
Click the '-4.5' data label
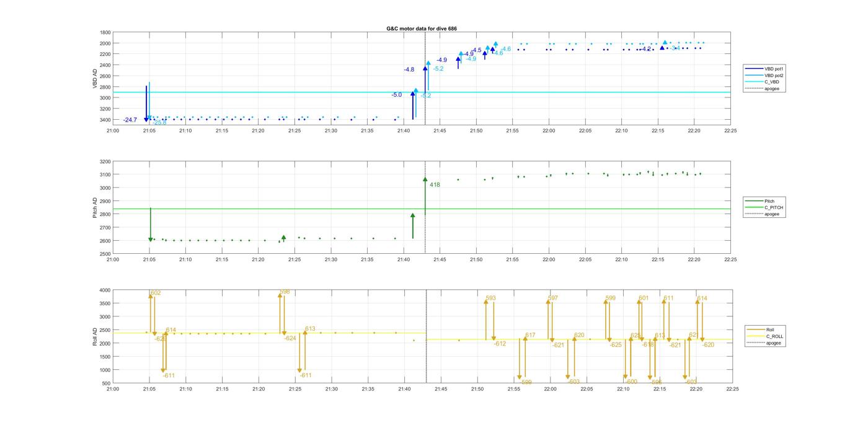pos(476,50)
